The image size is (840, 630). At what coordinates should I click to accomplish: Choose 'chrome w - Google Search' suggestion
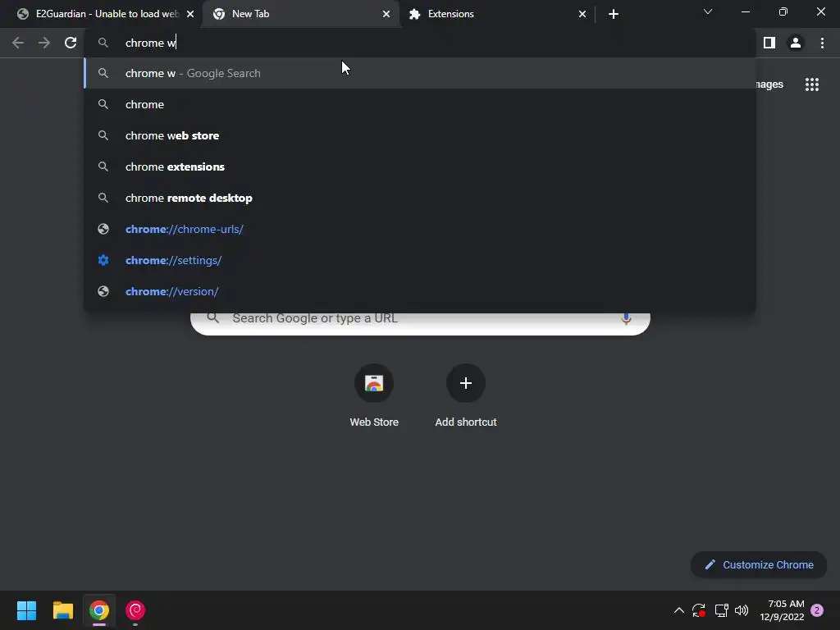(419, 73)
